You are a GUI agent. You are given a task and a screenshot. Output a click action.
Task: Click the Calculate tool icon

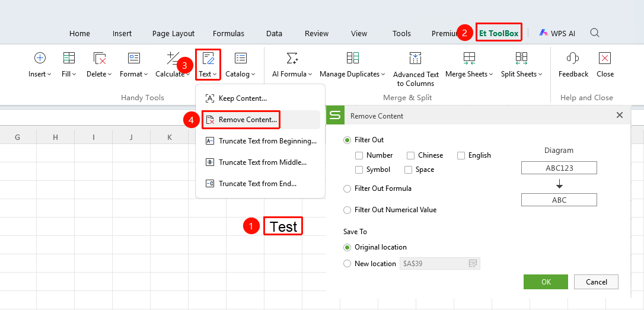173,58
